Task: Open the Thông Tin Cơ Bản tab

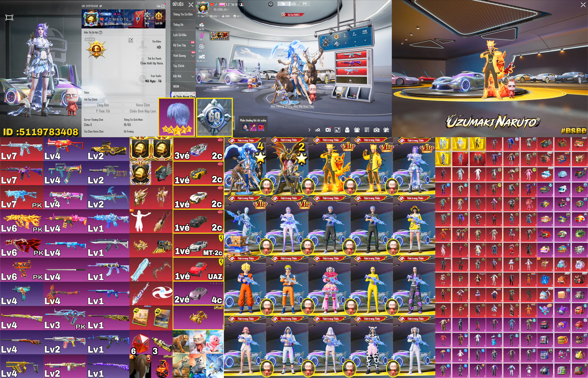Action: (x=183, y=14)
